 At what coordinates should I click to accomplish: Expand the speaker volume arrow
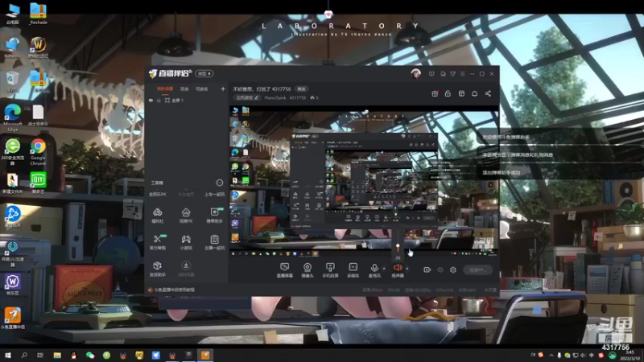(x=407, y=269)
